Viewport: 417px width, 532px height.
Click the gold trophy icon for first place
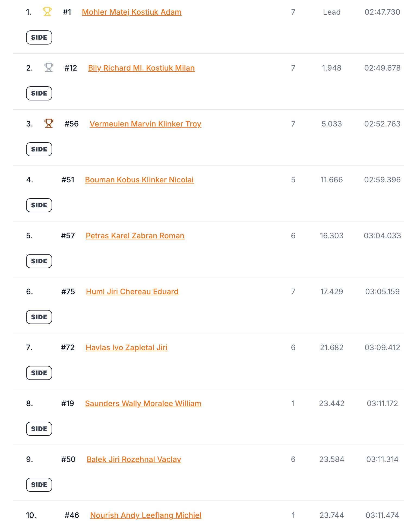point(47,12)
